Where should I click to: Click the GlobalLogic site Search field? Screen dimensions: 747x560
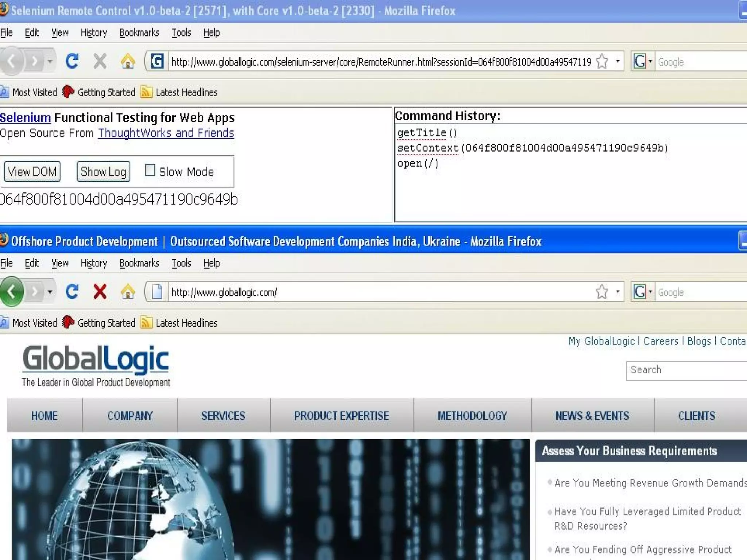tap(686, 370)
